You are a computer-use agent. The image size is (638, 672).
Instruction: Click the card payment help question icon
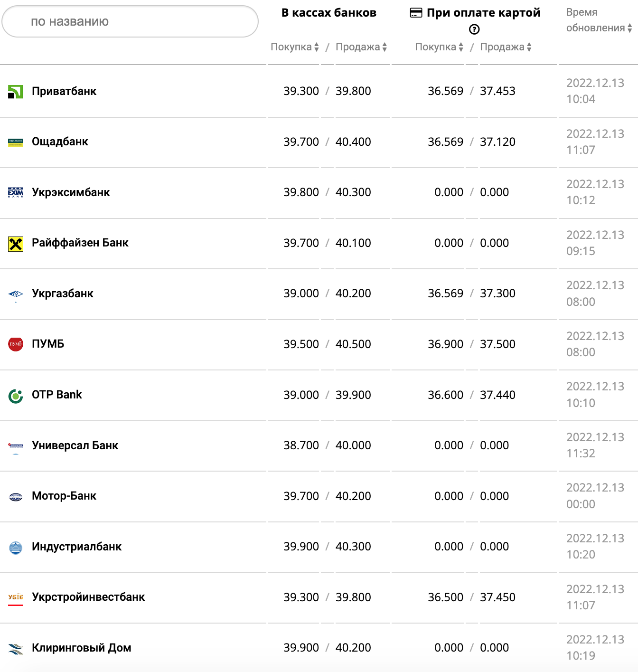[x=474, y=29]
